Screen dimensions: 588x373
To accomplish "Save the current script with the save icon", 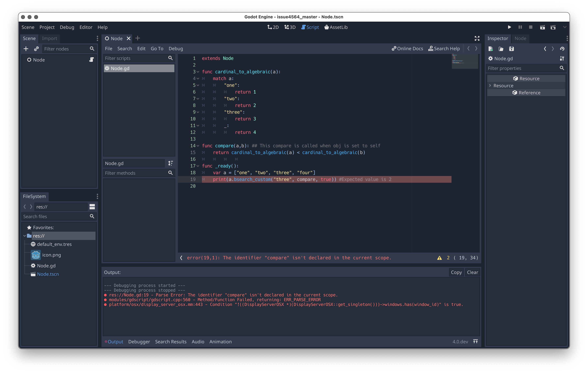I will point(512,49).
